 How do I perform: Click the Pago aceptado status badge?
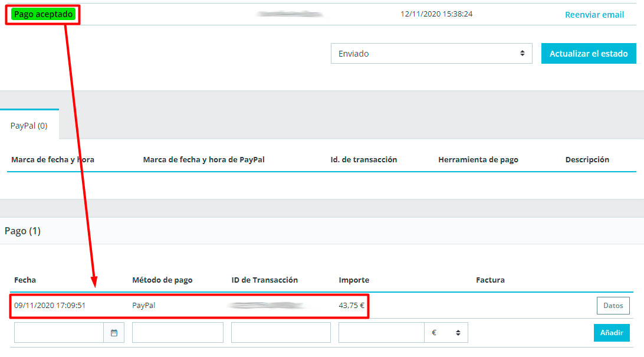pos(43,14)
